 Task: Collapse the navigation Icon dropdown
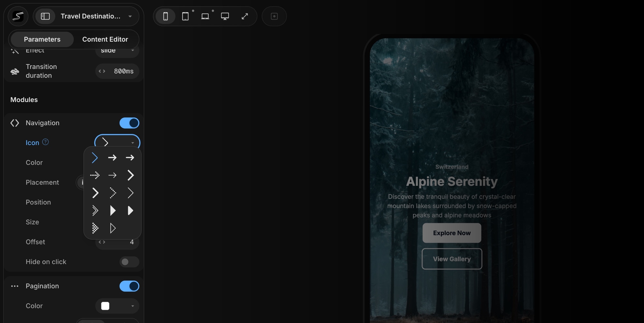point(117,142)
